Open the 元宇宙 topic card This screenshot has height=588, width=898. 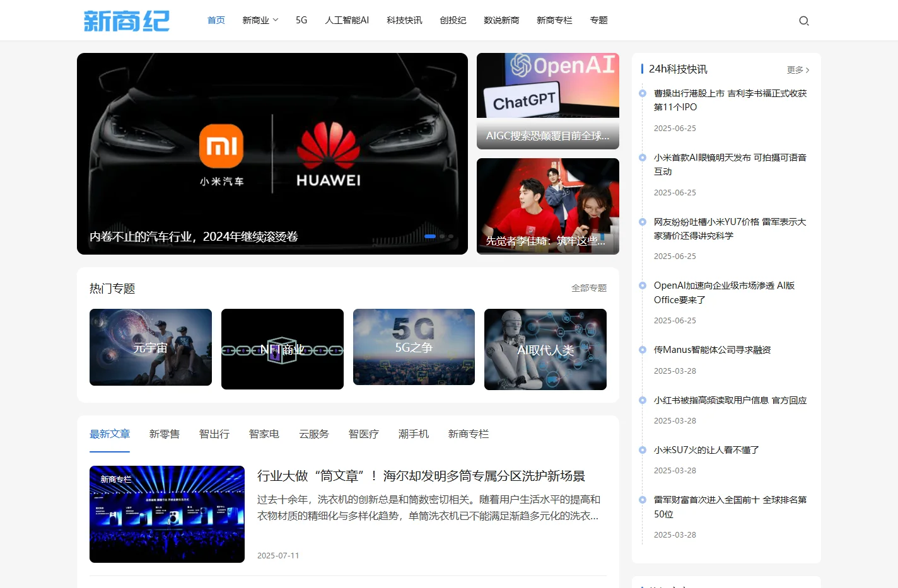click(151, 347)
